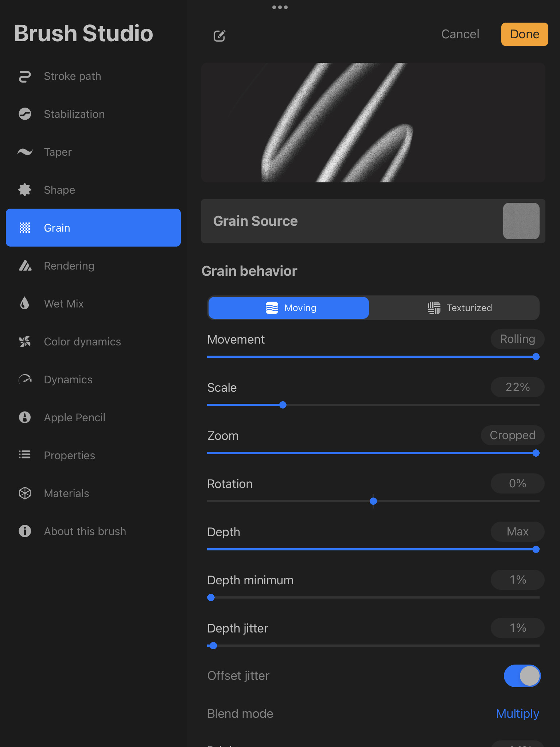Open the About this brush section
560x747 pixels.
tap(85, 531)
